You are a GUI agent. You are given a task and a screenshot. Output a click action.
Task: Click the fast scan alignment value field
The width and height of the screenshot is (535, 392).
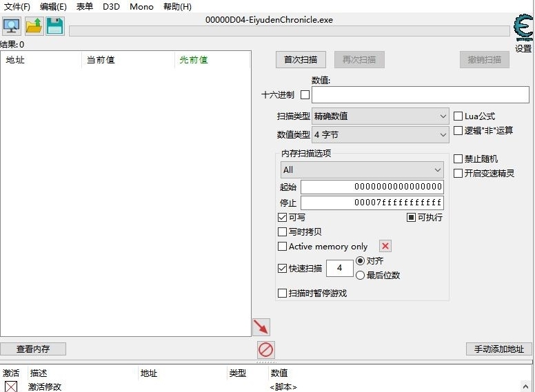click(339, 268)
